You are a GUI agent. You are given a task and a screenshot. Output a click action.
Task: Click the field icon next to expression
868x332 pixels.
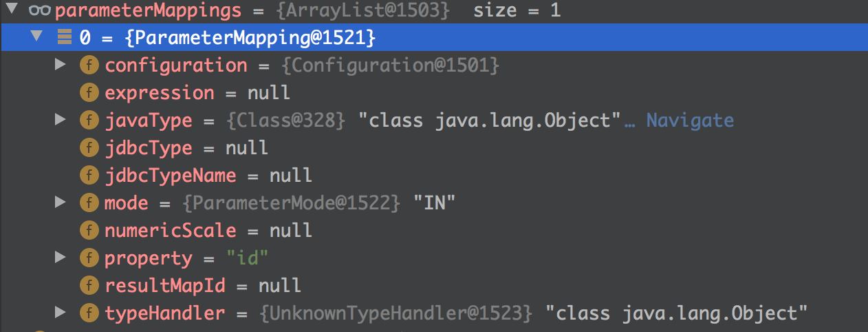point(89,93)
